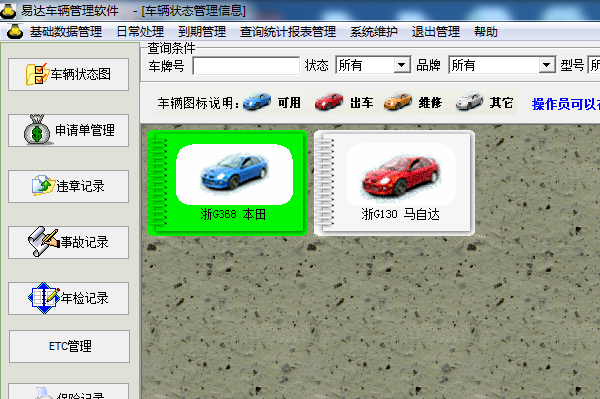600x399 pixels.
Task: Open the 车辆状态图 sidebar button
Action: (68, 74)
